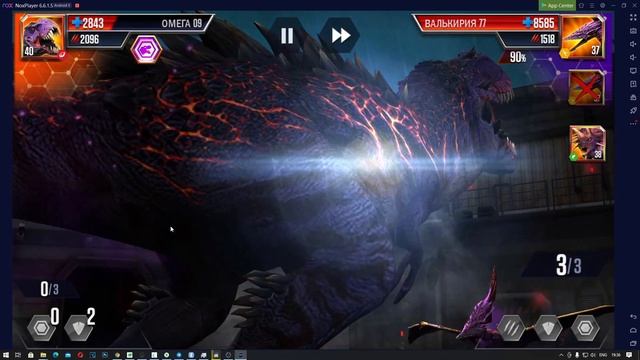Open File Explorer from the taskbar
The image size is (640, 360).
point(43,355)
